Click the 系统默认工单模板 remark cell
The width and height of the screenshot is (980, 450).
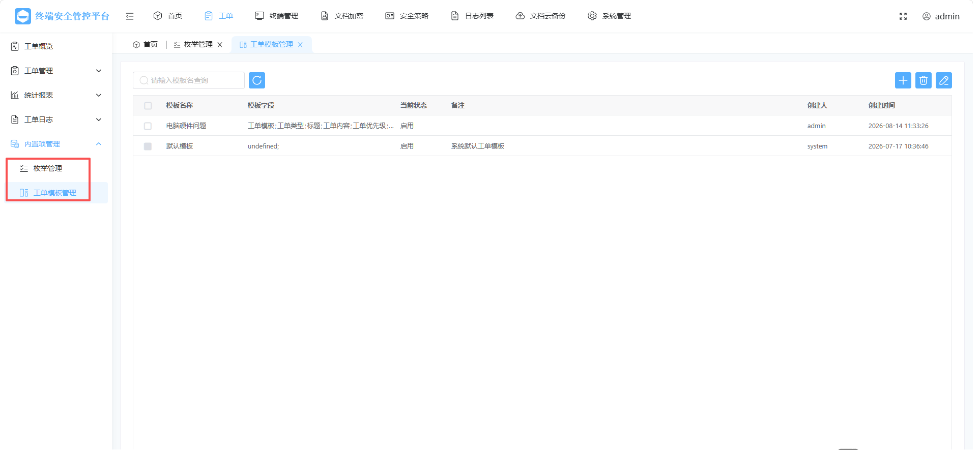(478, 146)
